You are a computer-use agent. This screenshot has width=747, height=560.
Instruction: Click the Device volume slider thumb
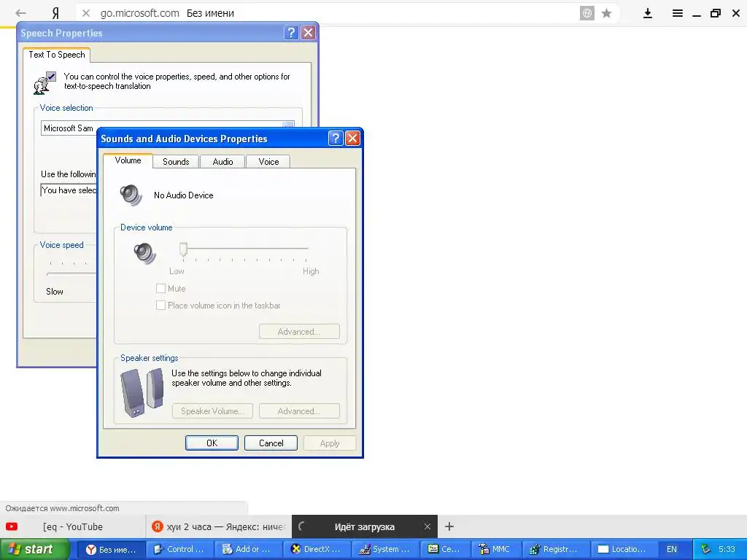click(183, 249)
